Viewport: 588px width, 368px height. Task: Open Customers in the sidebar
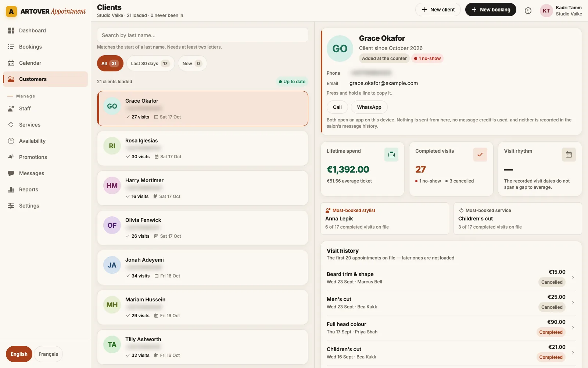point(46,79)
